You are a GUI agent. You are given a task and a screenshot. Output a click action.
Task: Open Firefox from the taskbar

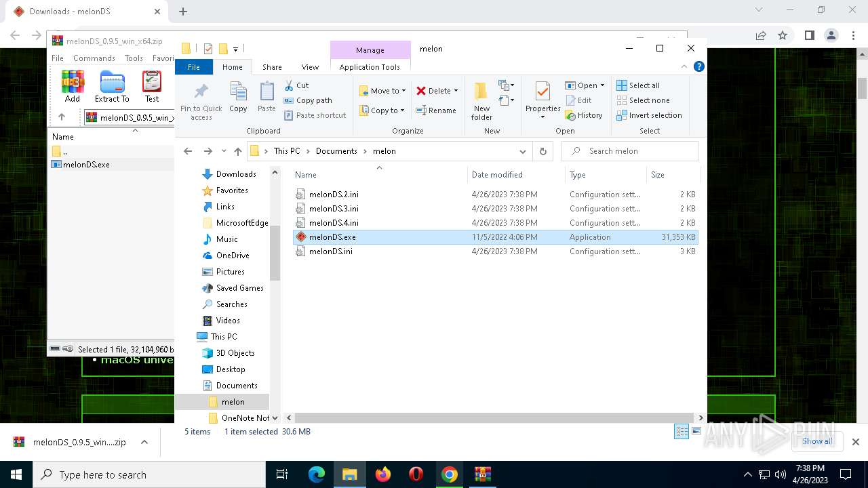383,474
